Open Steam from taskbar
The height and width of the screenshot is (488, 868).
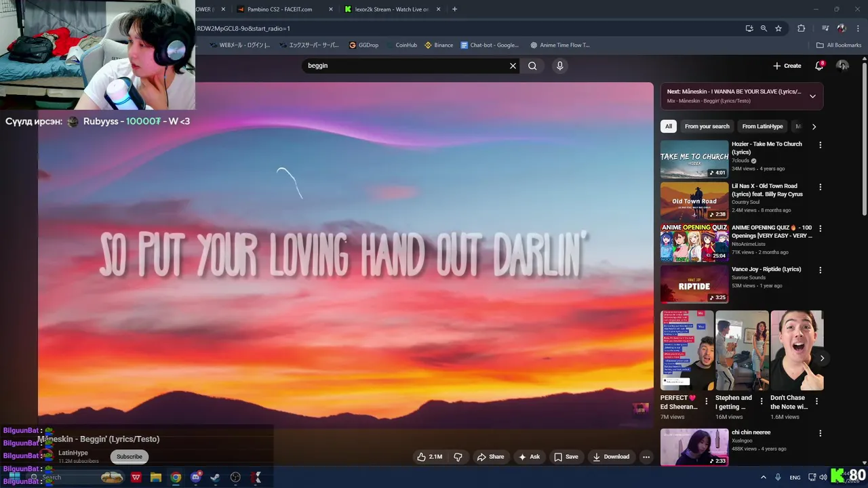pos(215,477)
